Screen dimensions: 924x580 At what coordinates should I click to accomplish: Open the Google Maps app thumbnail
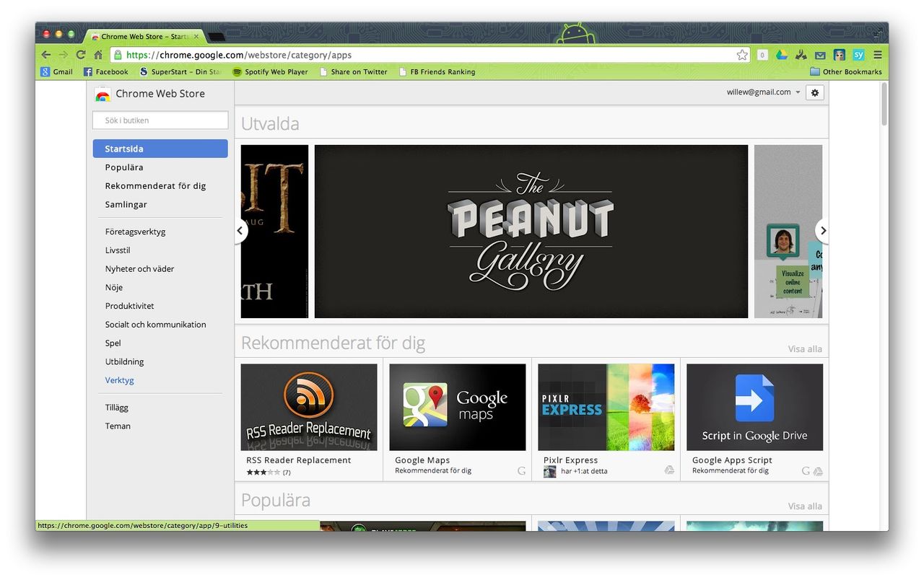[x=458, y=408]
